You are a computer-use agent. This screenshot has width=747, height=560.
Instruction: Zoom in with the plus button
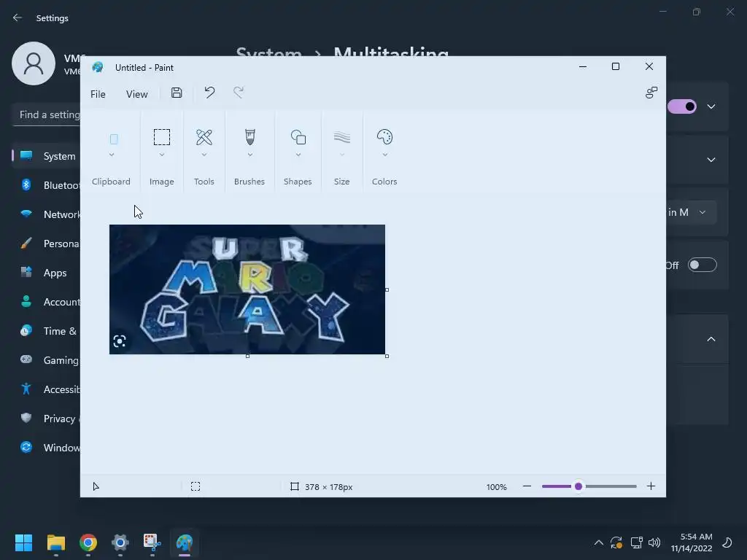[x=651, y=486]
